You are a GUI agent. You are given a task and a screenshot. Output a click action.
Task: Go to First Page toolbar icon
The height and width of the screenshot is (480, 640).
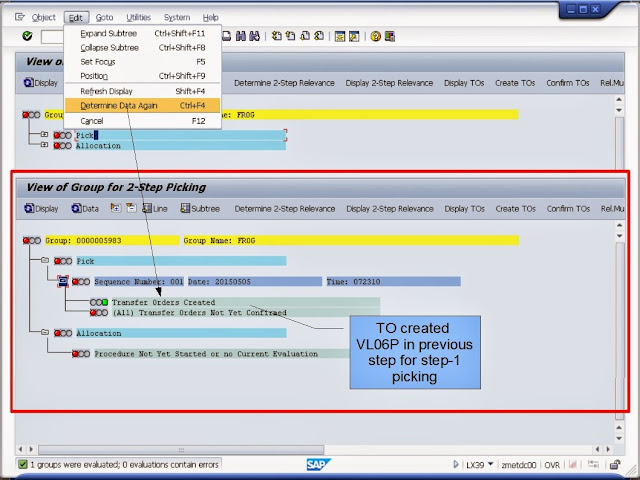[277, 36]
